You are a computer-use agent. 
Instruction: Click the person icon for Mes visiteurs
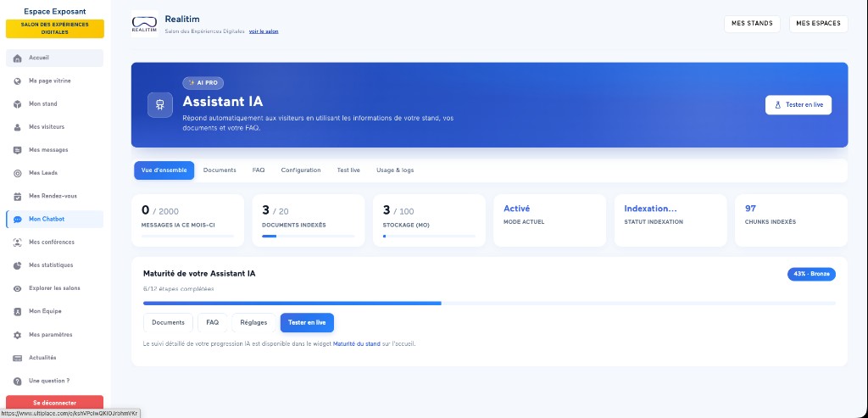coord(17,127)
